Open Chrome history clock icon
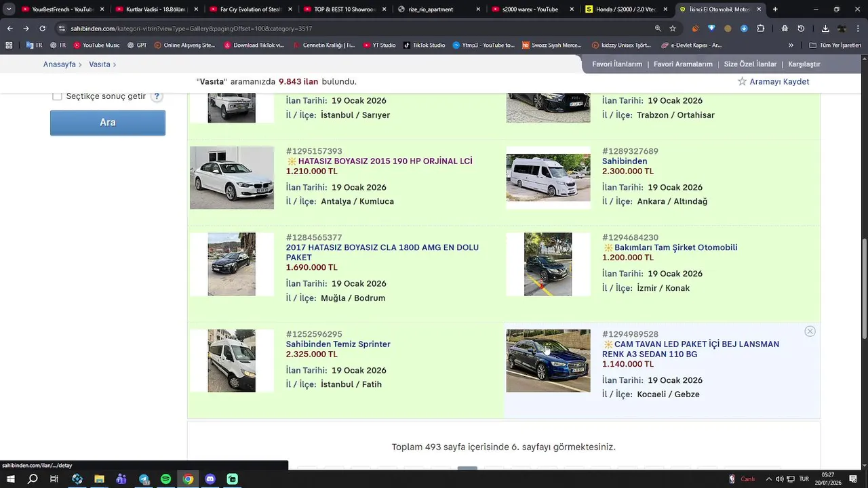The height and width of the screenshot is (488, 868). [x=801, y=28]
